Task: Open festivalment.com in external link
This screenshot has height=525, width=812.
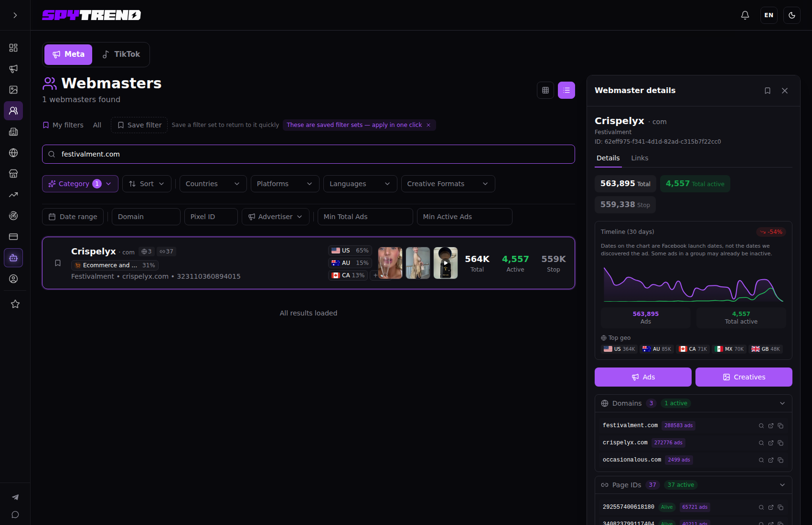Action: tap(771, 426)
